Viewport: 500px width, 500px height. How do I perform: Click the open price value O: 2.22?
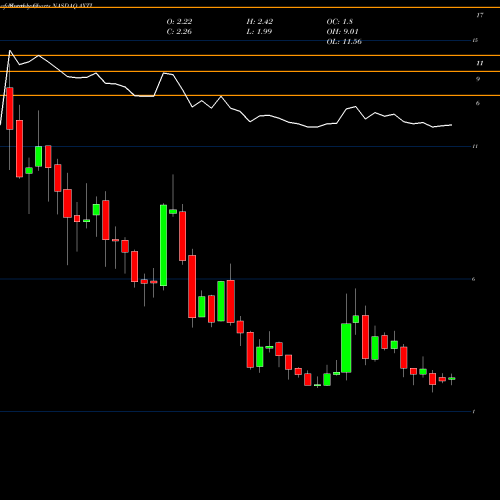coord(179,22)
